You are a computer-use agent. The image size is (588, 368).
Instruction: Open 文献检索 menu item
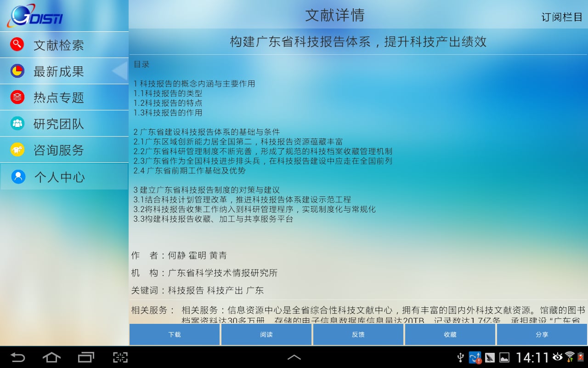pyautogui.click(x=64, y=45)
